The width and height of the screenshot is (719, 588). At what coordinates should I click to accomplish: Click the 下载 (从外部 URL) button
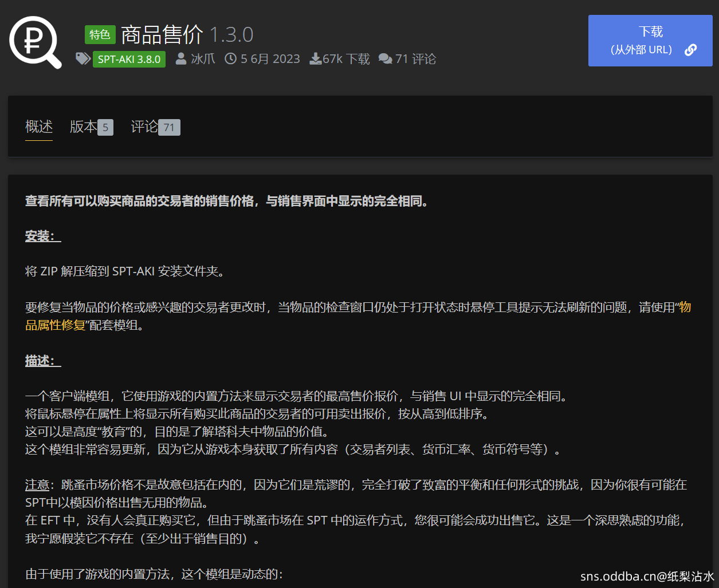(x=650, y=41)
